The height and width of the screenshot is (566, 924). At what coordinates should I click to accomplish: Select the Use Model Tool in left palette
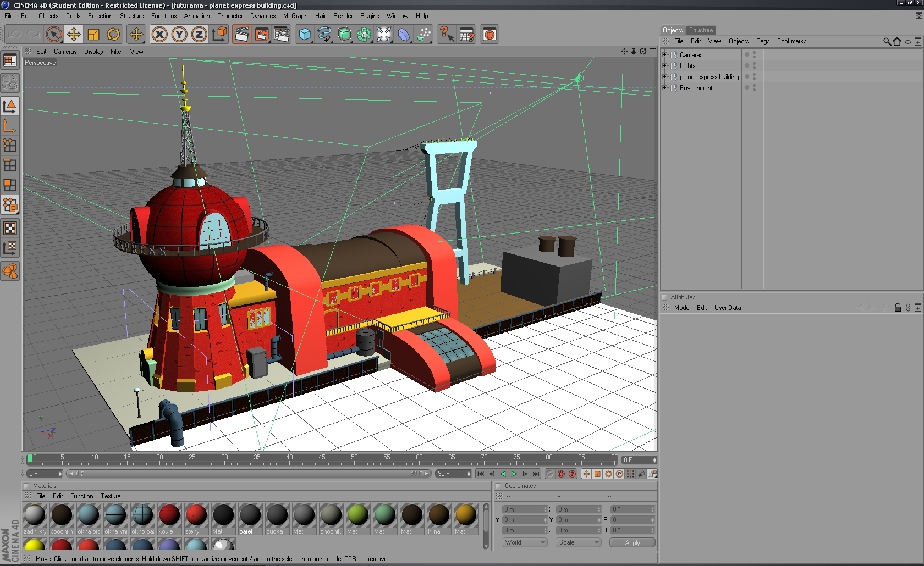(x=10, y=106)
